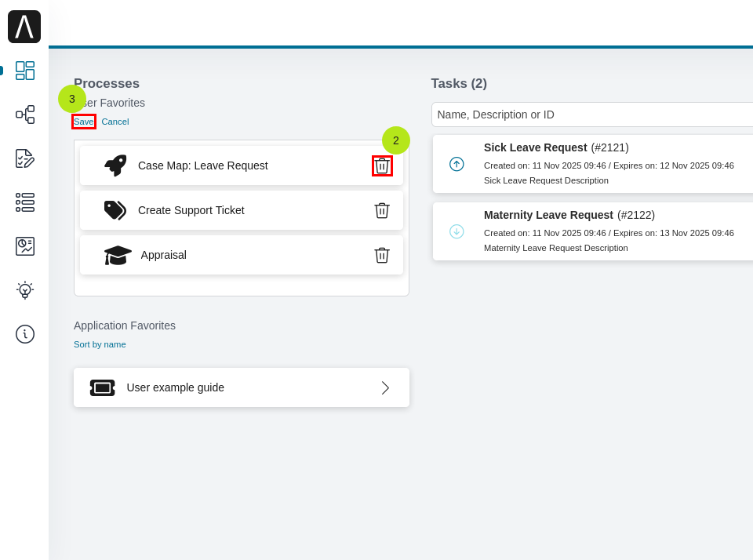Click the task search input field
This screenshot has width=753, height=560.
tap(592, 115)
